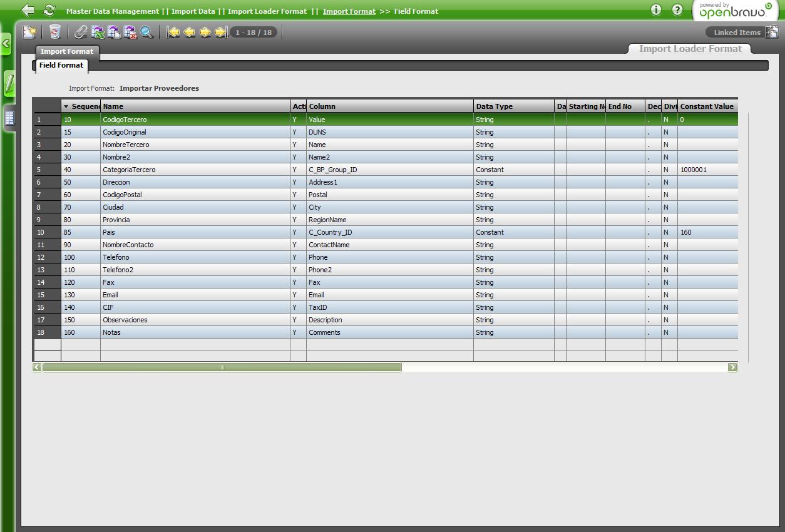Go to the last record
Screen dimensions: 785x532
[220, 32]
